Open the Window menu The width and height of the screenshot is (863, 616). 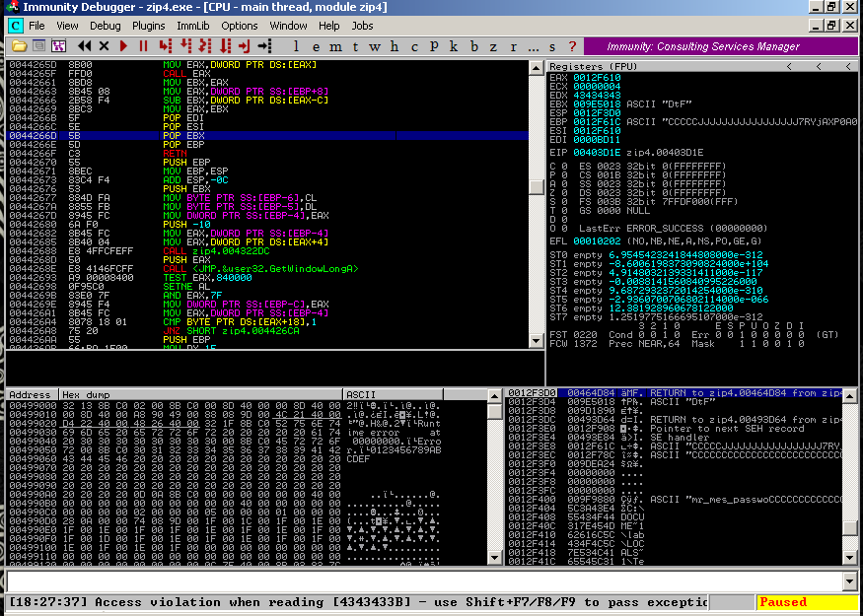pos(288,26)
